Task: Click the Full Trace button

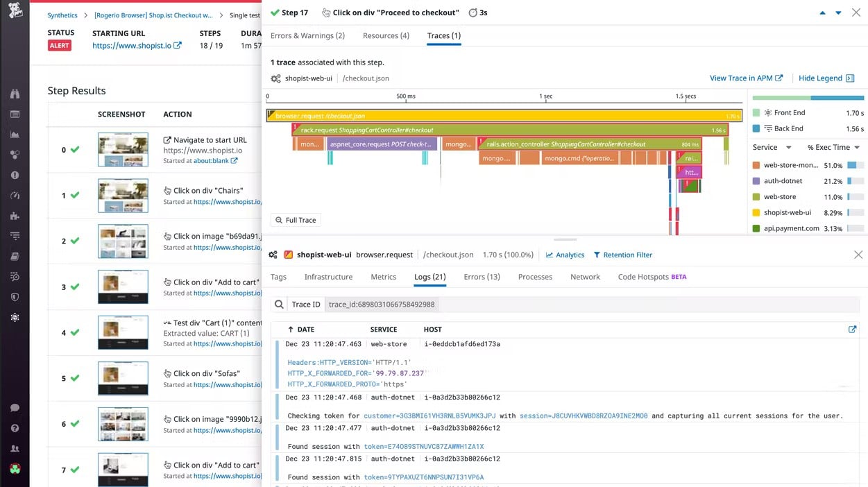Action: 296,220
